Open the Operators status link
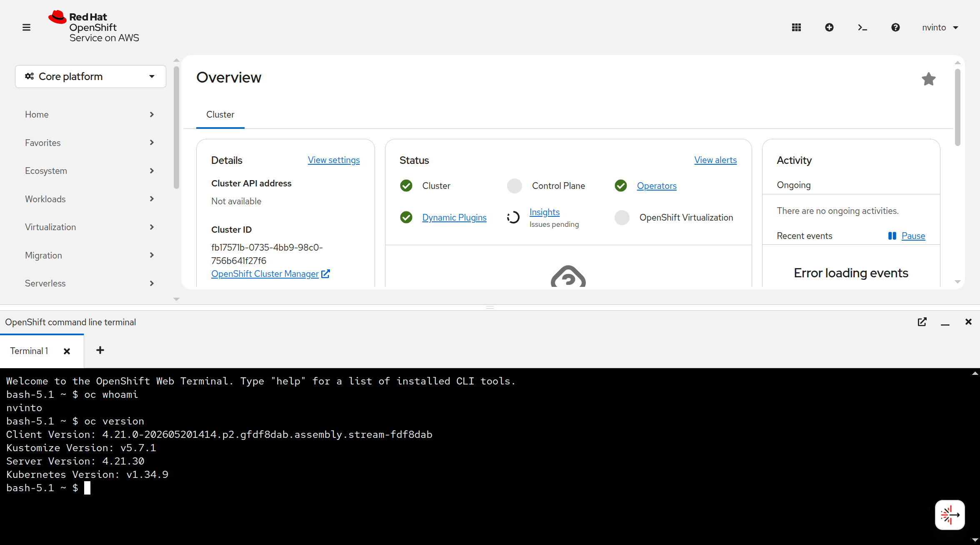Screen dimensions: 980x545 click(657, 186)
